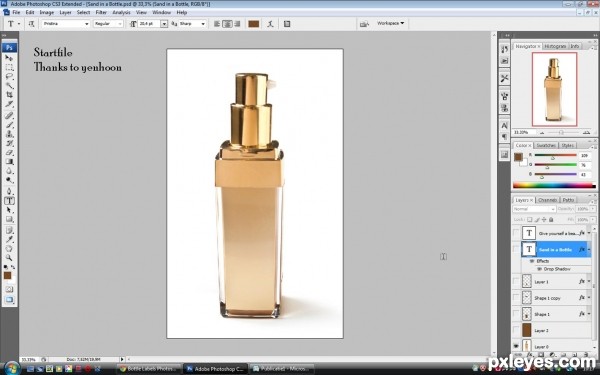Select the Slice tool
The height and width of the screenshot is (375, 600).
tap(9, 104)
